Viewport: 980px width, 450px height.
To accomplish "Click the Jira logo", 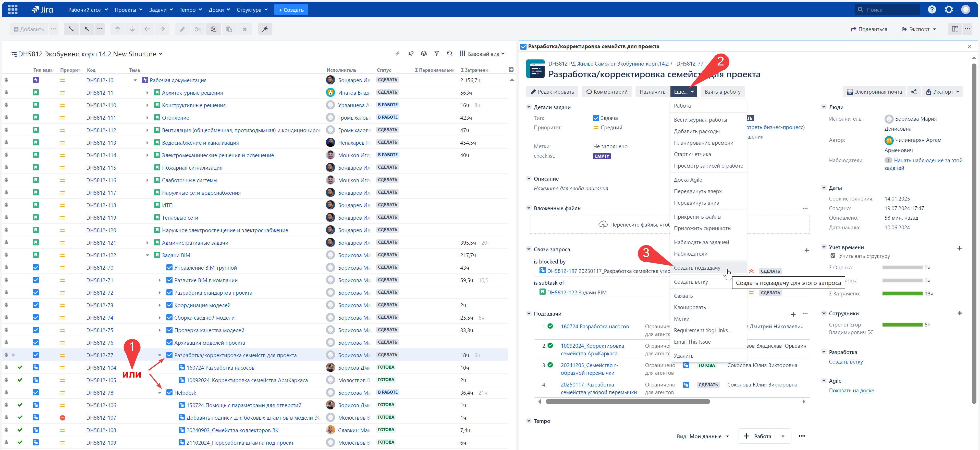I will pos(42,9).
